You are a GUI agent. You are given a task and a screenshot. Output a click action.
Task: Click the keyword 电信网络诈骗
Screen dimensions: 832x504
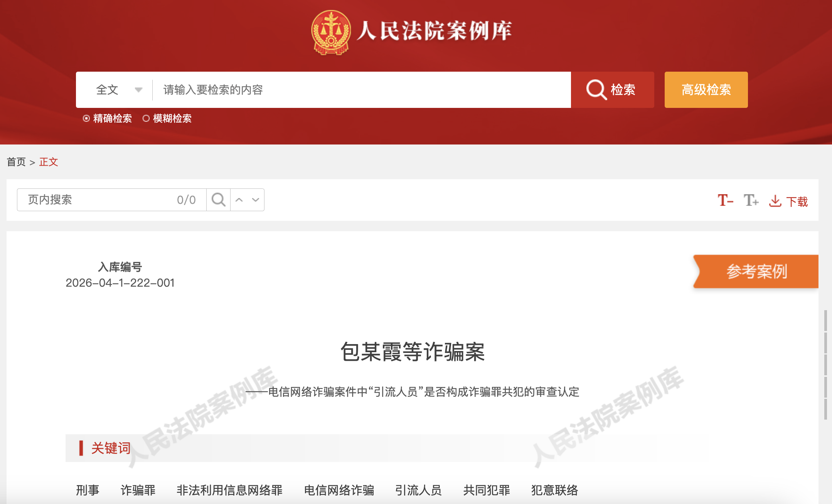click(339, 490)
